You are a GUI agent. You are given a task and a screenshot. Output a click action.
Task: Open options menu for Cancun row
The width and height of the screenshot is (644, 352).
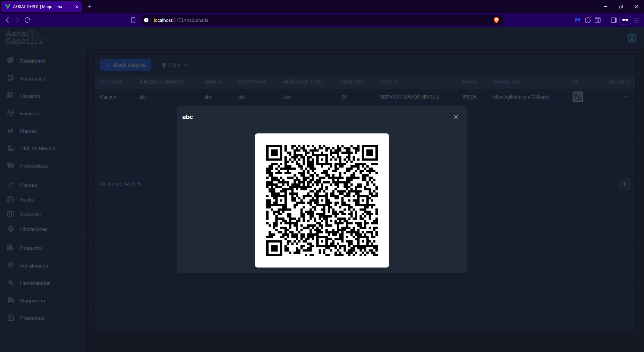point(626,97)
